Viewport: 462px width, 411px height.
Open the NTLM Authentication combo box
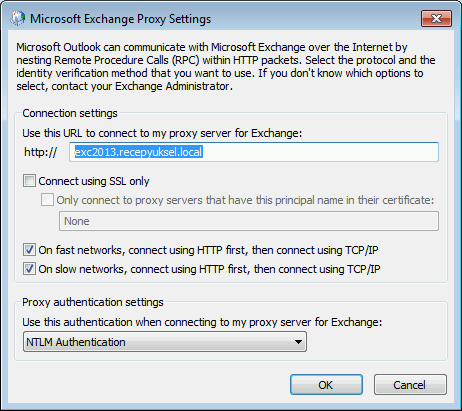coord(165,342)
